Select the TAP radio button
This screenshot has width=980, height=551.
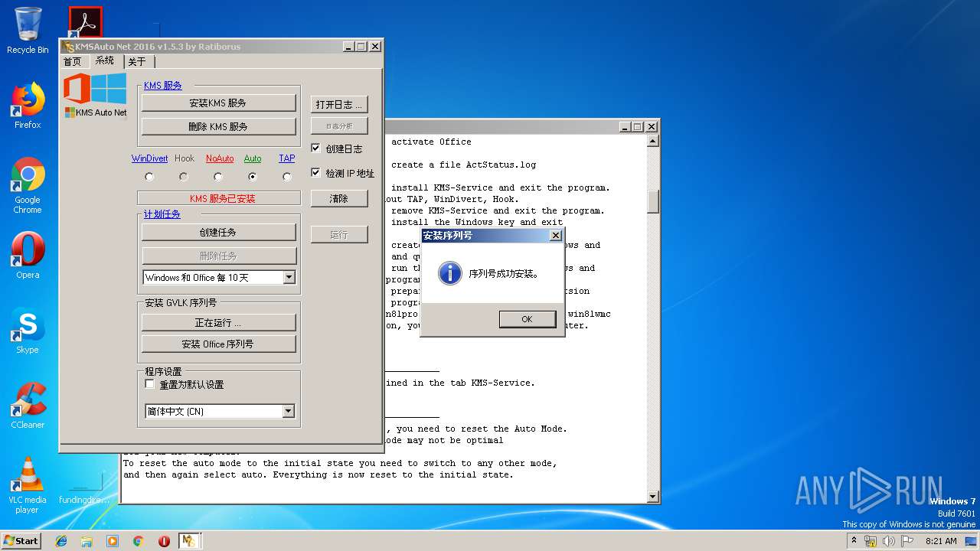(x=286, y=177)
